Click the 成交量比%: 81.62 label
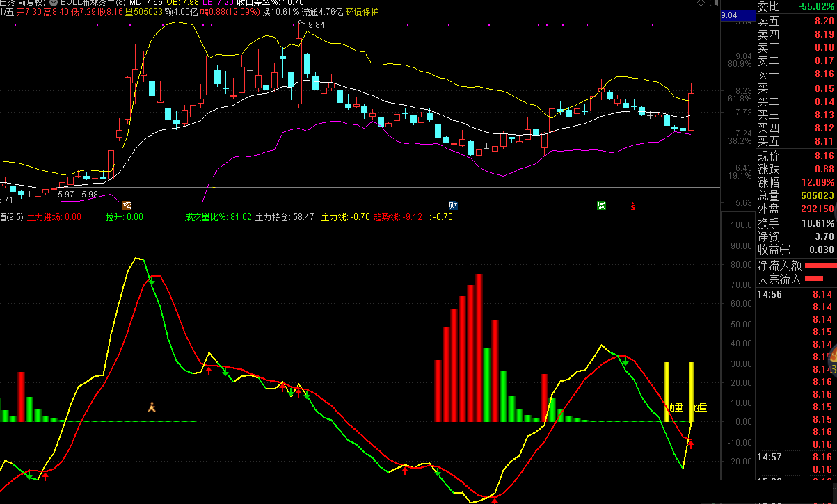 [x=218, y=217]
